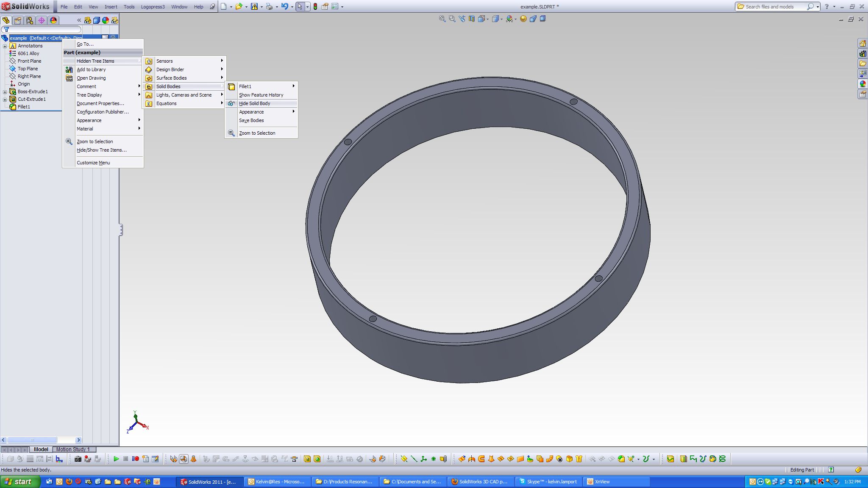Click the Rebuild traffic light icon

[x=315, y=6]
